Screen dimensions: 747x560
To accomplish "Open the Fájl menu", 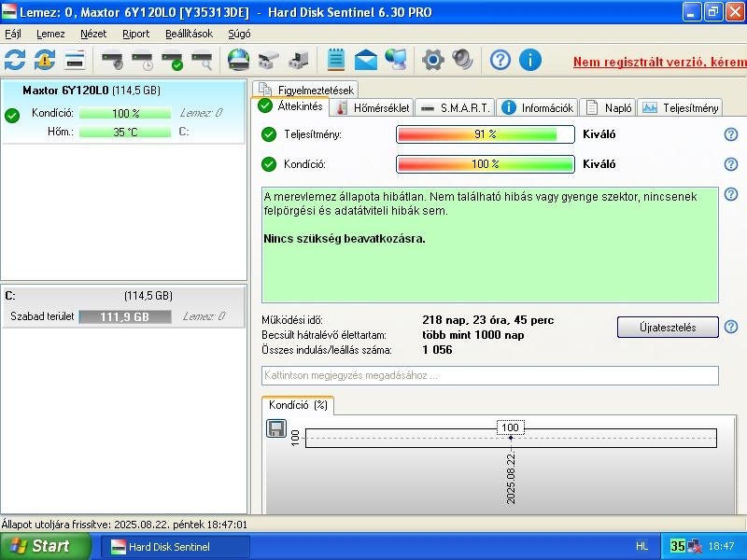I will coord(13,34).
